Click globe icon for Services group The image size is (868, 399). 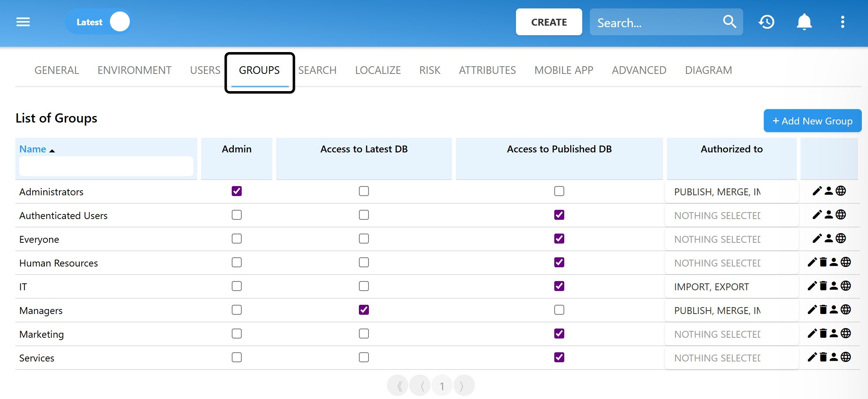point(846,357)
